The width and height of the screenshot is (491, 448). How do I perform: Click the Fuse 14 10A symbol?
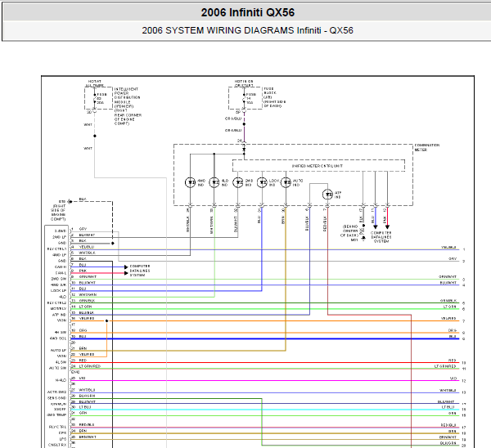(x=244, y=98)
